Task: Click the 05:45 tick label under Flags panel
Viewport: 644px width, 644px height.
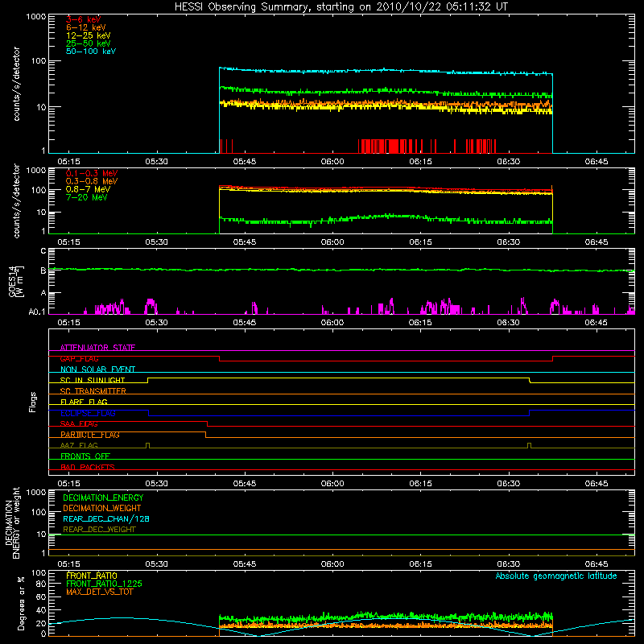Action: (x=245, y=484)
